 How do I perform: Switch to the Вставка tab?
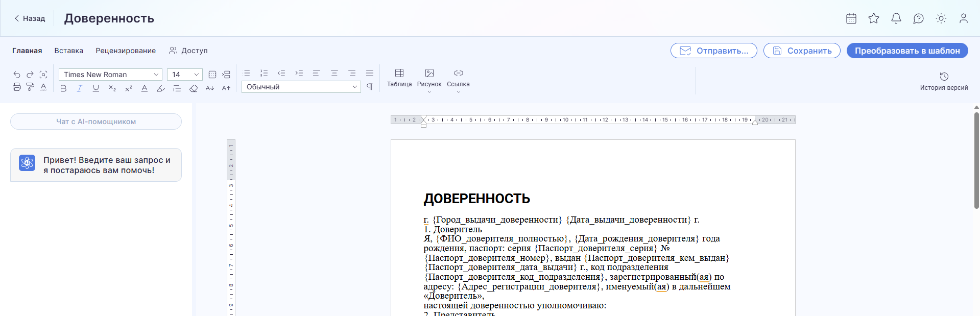pos(69,51)
